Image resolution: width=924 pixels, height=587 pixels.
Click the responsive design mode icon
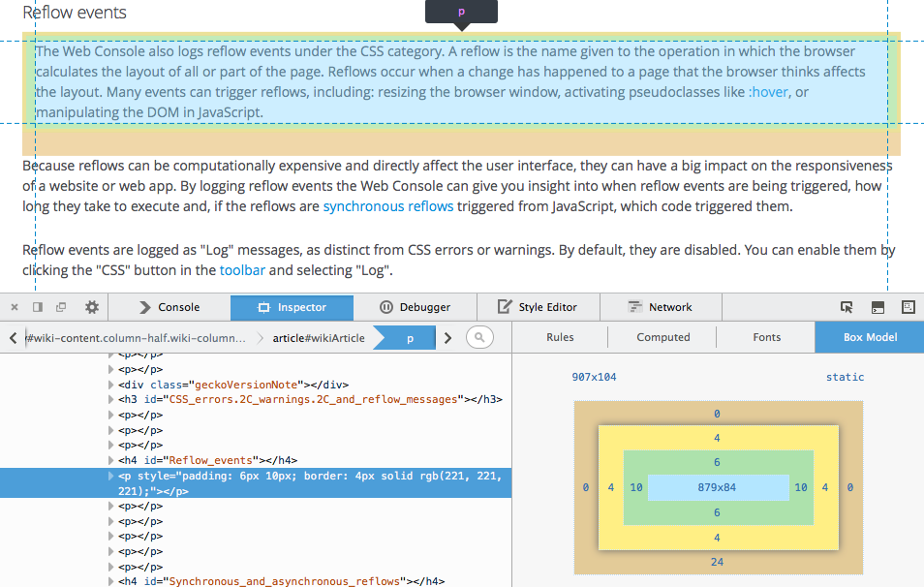coord(909,307)
